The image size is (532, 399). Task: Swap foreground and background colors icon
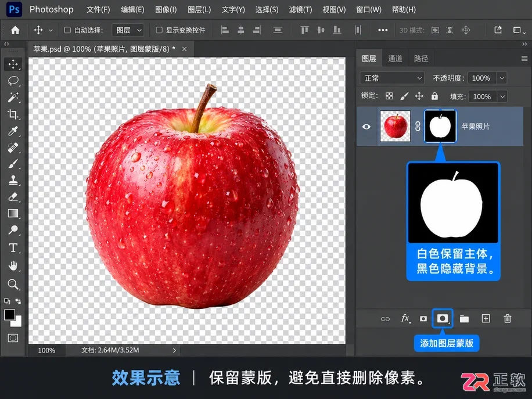(18, 301)
